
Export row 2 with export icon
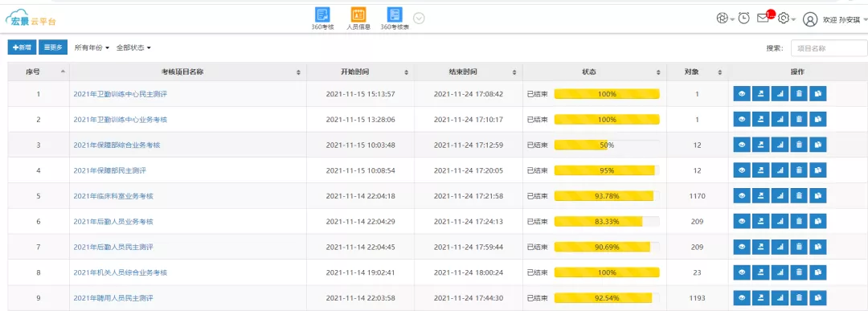pyautogui.click(x=760, y=120)
